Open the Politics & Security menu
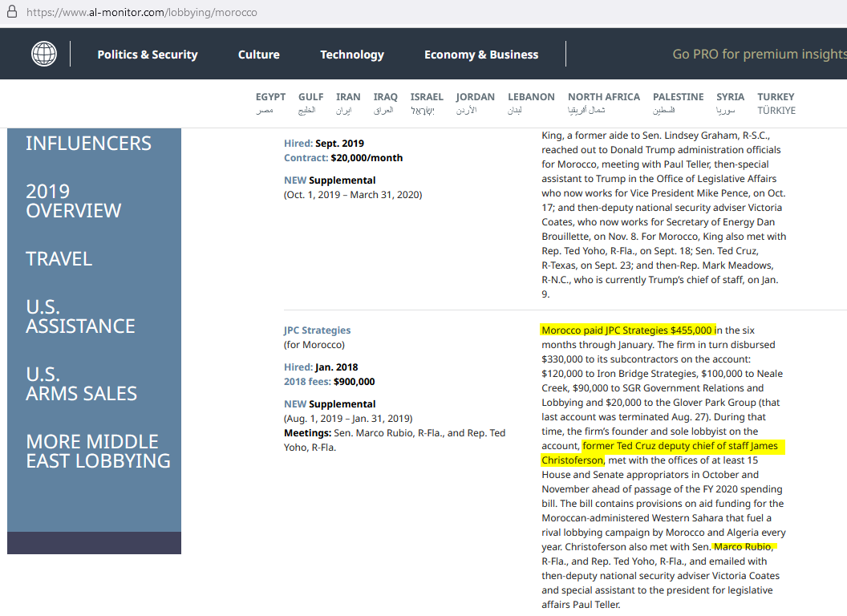This screenshot has height=616, width=847. click(148, 55)
